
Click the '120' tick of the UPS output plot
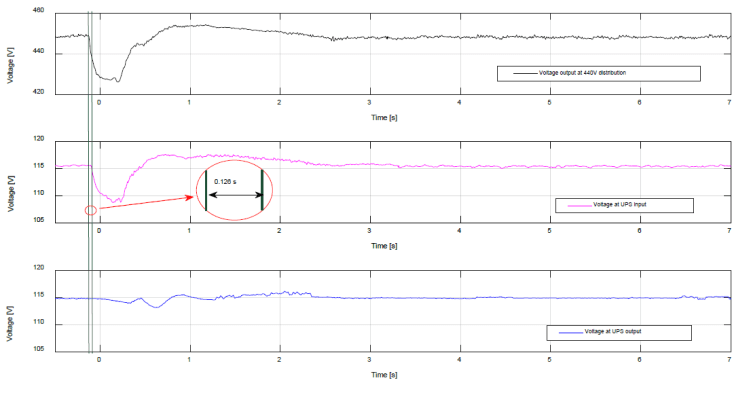coord(39,267)
